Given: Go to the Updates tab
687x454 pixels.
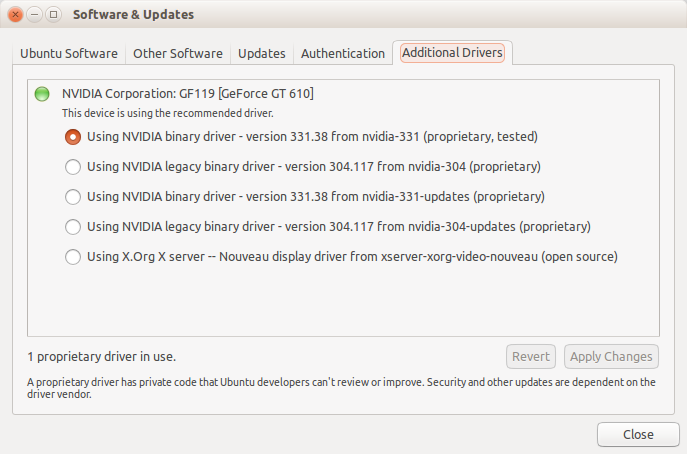Looking at the screenshot, I should (261, 53).
